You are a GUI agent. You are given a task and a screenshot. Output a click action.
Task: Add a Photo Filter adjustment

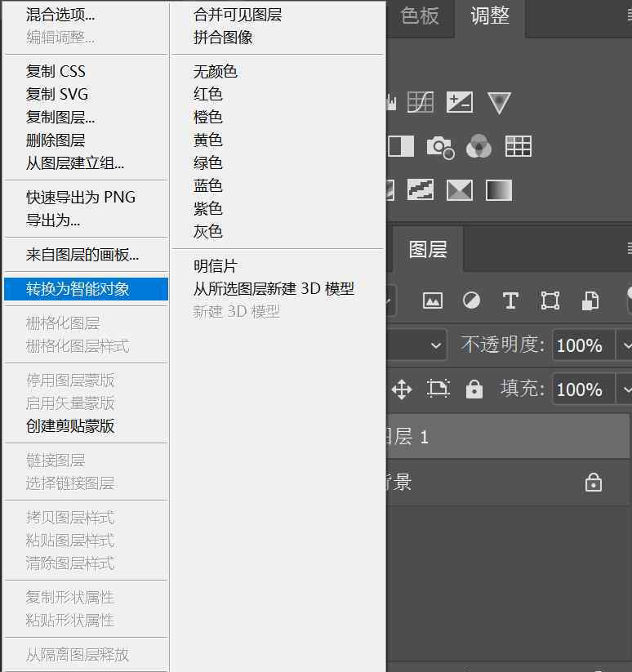440,147
